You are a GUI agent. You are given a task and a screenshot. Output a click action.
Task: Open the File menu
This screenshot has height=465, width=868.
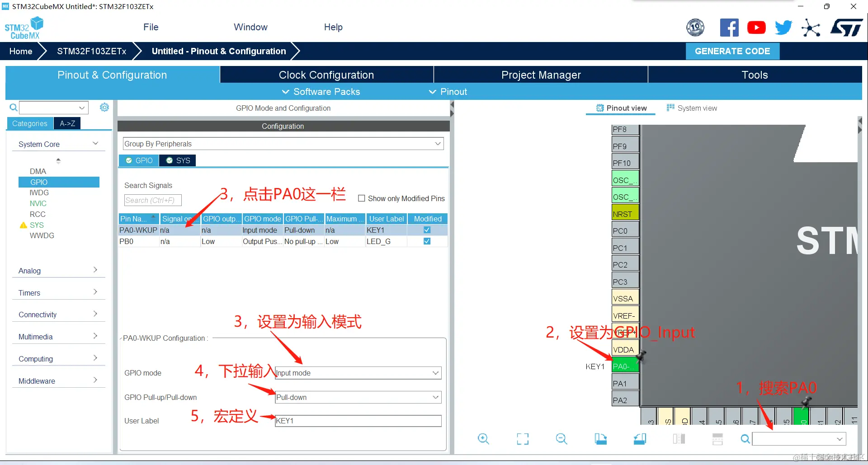(x=151, y=27)
